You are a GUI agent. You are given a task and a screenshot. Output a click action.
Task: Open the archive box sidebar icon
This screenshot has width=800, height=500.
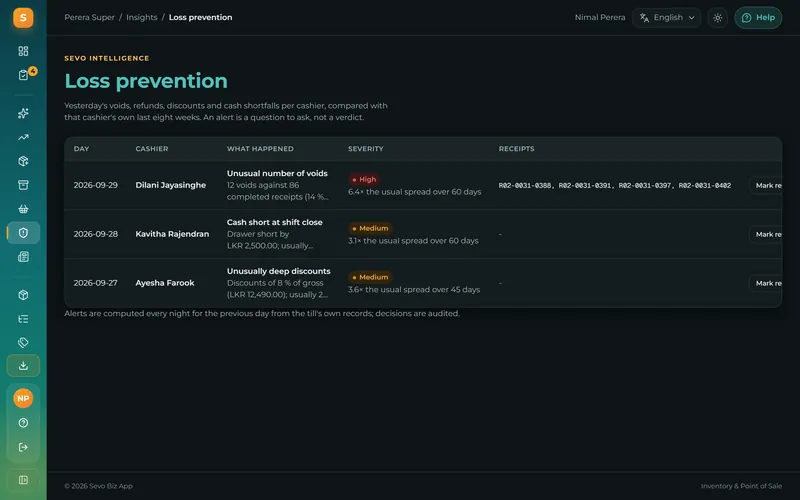pos(23,185)
